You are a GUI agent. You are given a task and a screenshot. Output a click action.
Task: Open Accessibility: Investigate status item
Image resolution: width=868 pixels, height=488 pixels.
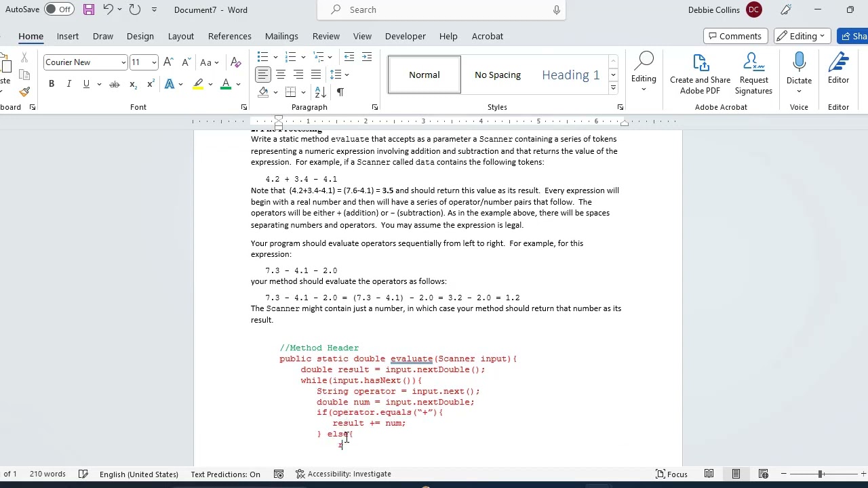[x=343, y=474]
